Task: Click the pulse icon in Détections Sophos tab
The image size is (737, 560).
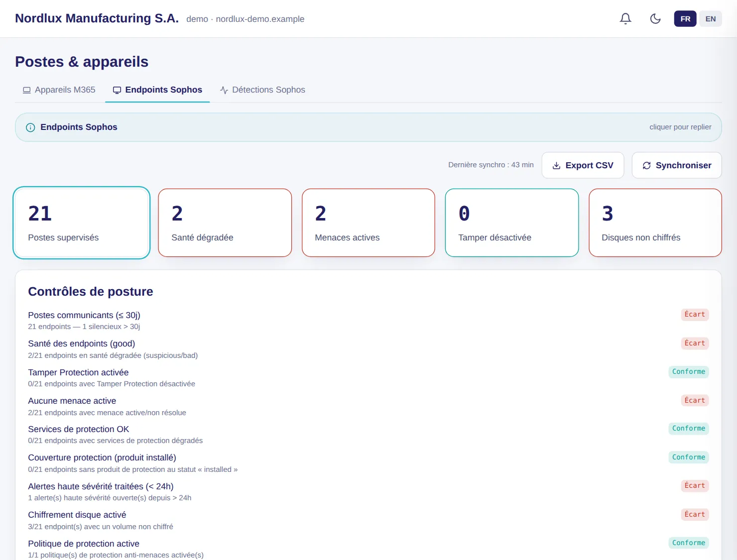Action: 224,90
